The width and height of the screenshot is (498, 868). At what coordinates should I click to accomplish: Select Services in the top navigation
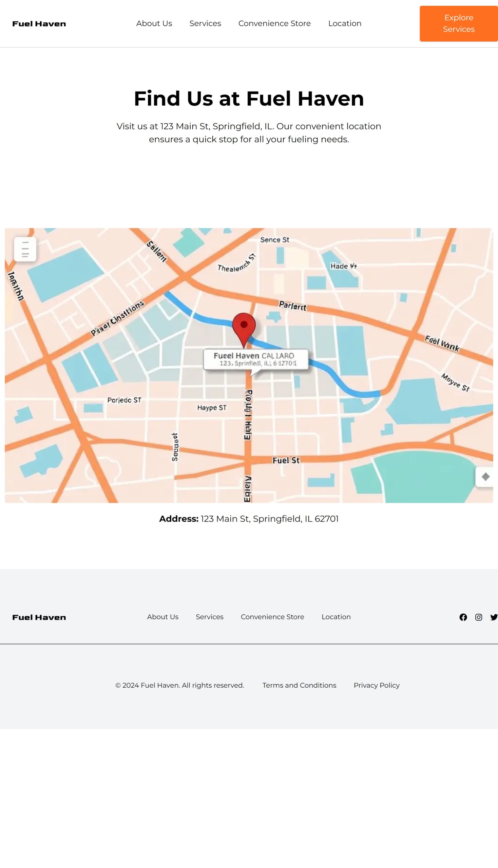click(x=205, y=24)
